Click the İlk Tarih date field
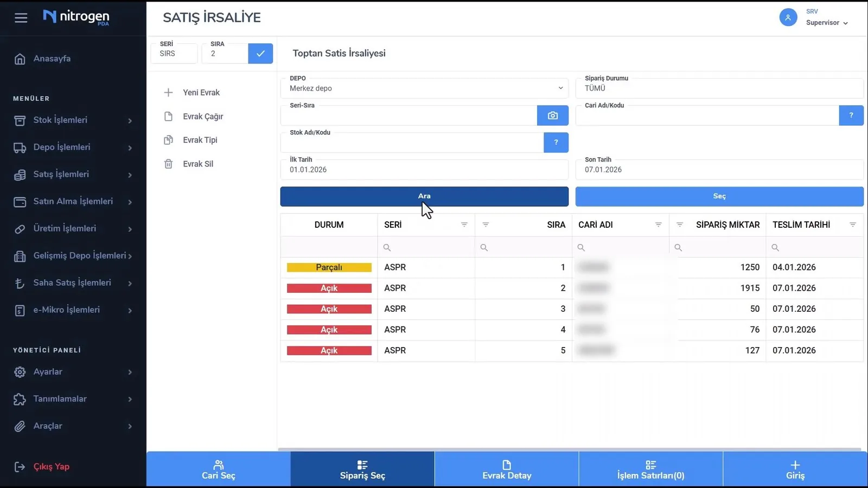Viewport: 868px width, 488px height. point(424,170)
